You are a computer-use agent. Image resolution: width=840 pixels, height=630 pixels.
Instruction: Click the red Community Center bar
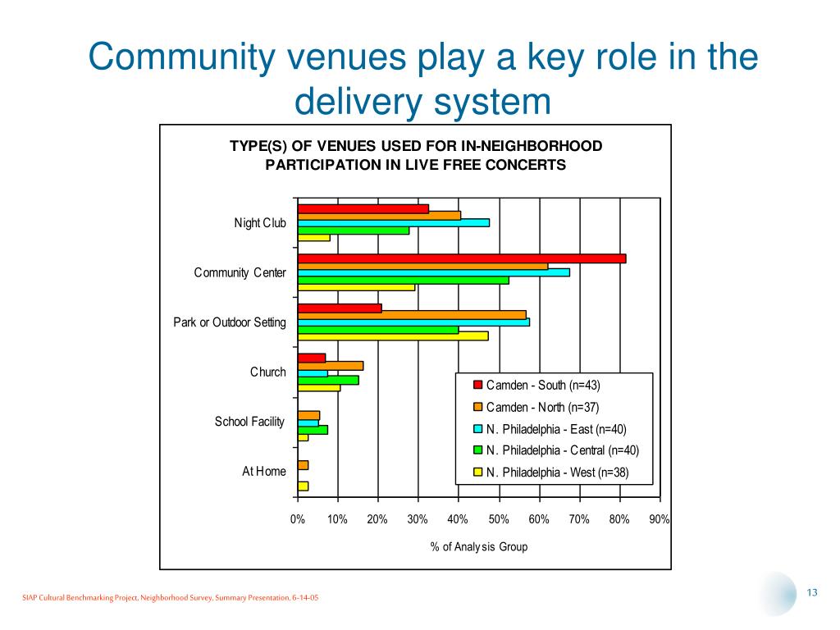tap(462, 258)
